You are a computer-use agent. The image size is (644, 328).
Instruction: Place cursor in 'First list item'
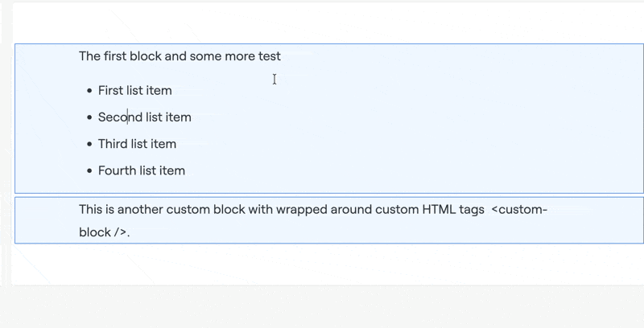134,91
